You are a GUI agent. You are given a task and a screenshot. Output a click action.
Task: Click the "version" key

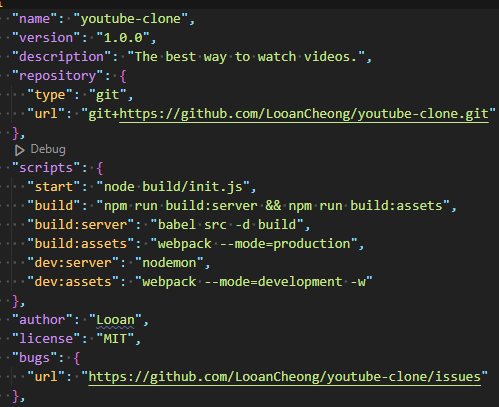46,38
